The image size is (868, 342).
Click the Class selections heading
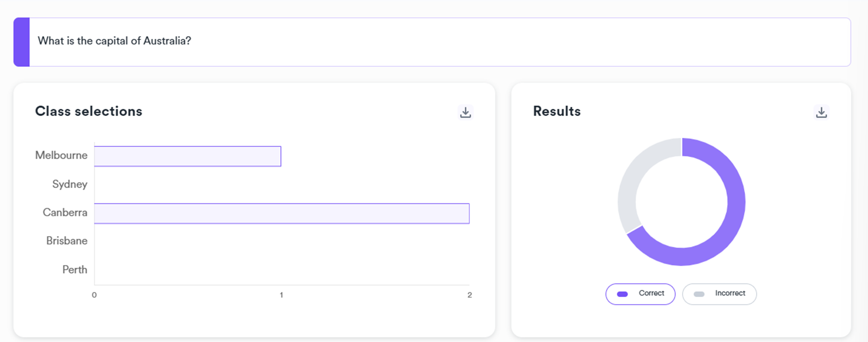click(89, 111)
